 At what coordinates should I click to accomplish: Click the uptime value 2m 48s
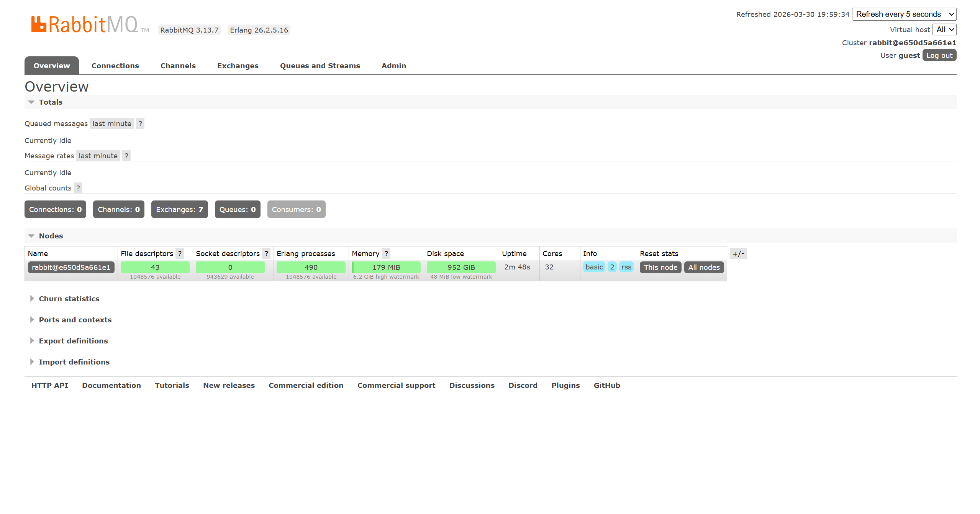517,267
